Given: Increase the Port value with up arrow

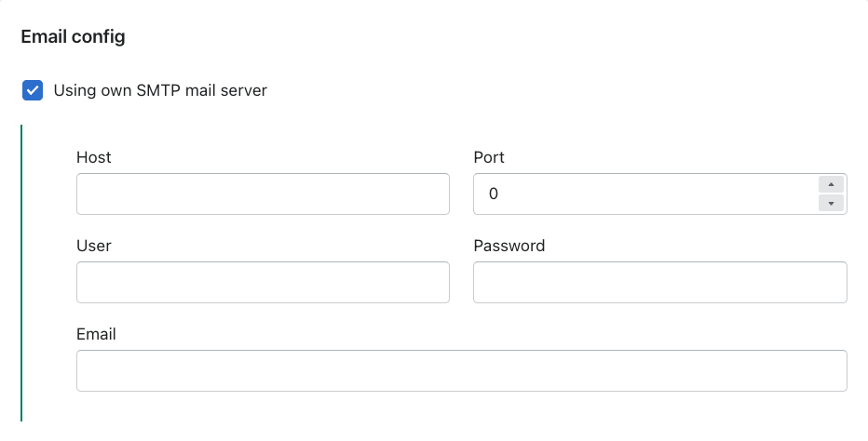Looking at the screenshot, I should click(x=831, y=184).
